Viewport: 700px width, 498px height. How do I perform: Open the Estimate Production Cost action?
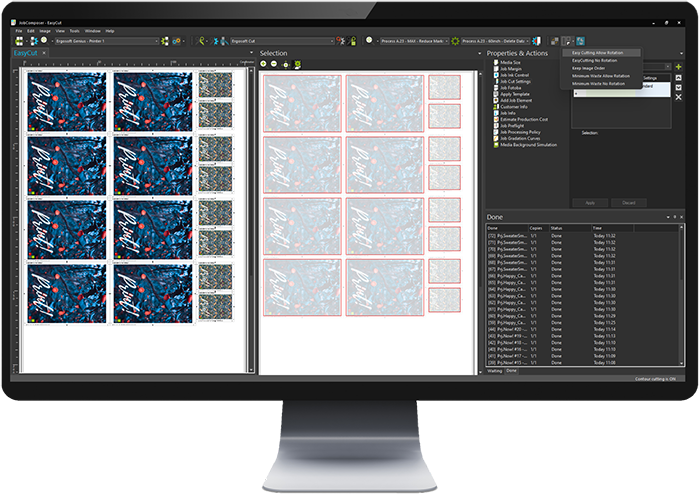pyautogui.click(x=525, y=118)
